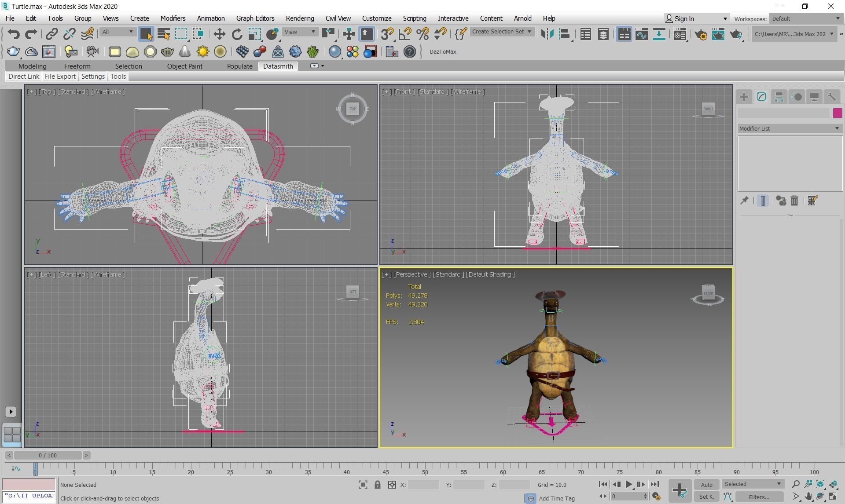Viewport: 845px width, 504px height.
Task: Click the File Export button
Action: coord(60,76)
